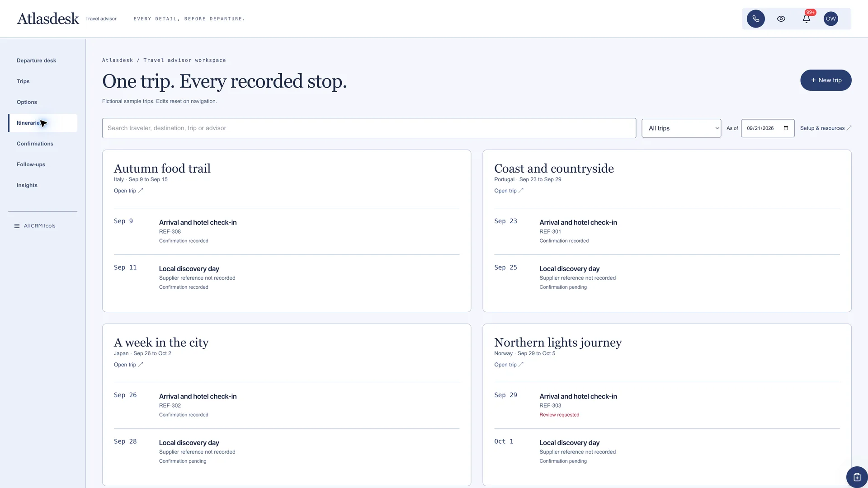
Task: Click Sep 9 Arrival and hotel check-in
Action: [x=198, y=223]
